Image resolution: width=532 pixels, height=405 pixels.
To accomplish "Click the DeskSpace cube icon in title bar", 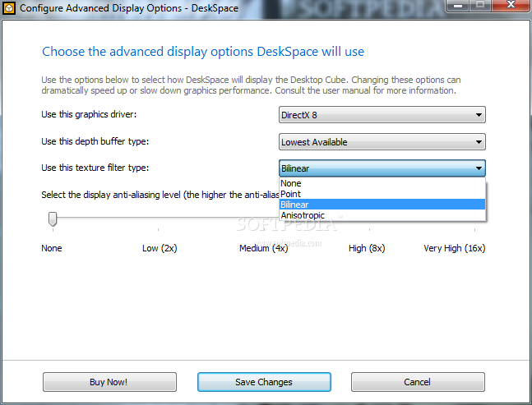I will pyautogui.click(x=9, y=8).
